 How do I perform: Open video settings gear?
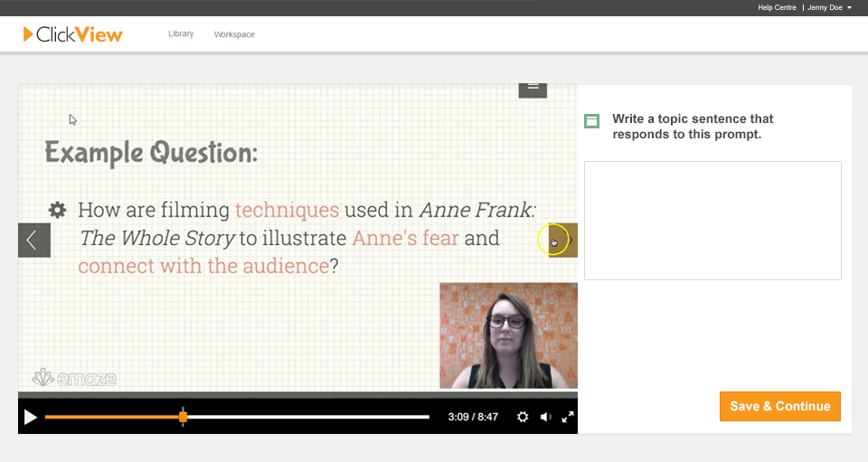point(523,417)
